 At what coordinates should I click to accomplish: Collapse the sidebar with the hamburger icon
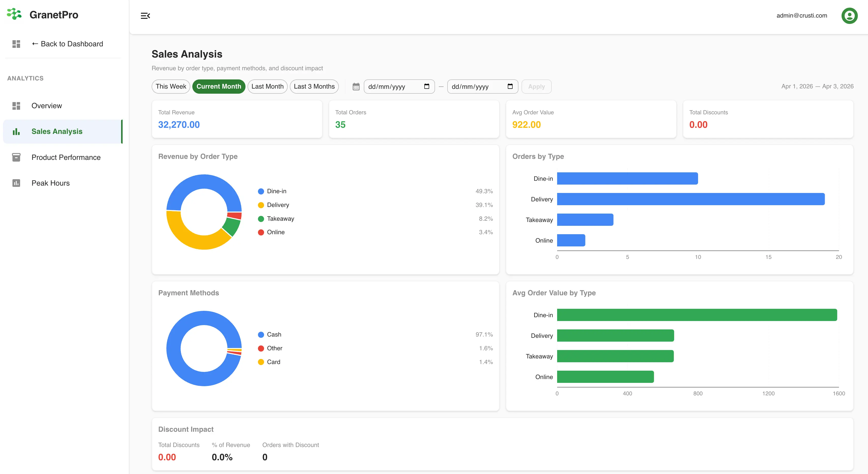145,16
